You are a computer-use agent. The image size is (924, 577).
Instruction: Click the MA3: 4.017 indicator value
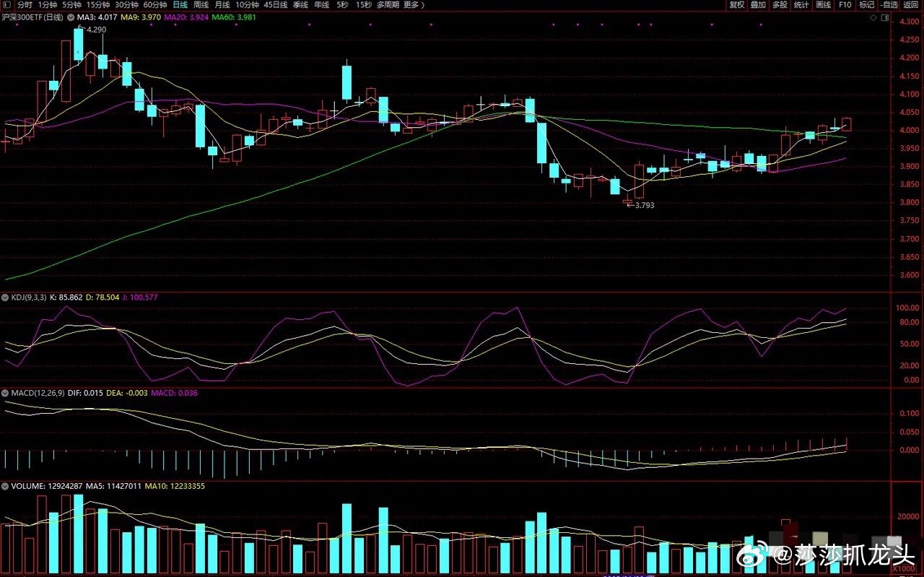pos(99,16)
